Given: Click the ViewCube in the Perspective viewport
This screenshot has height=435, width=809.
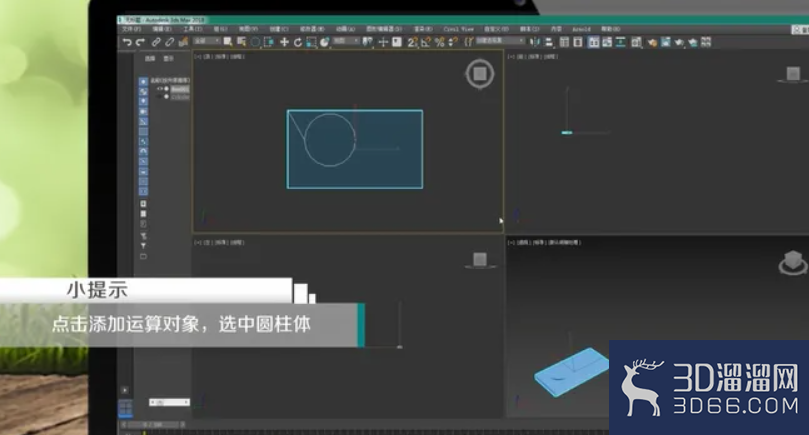Looking at the screenshot, I should click(x=793, y=261).
